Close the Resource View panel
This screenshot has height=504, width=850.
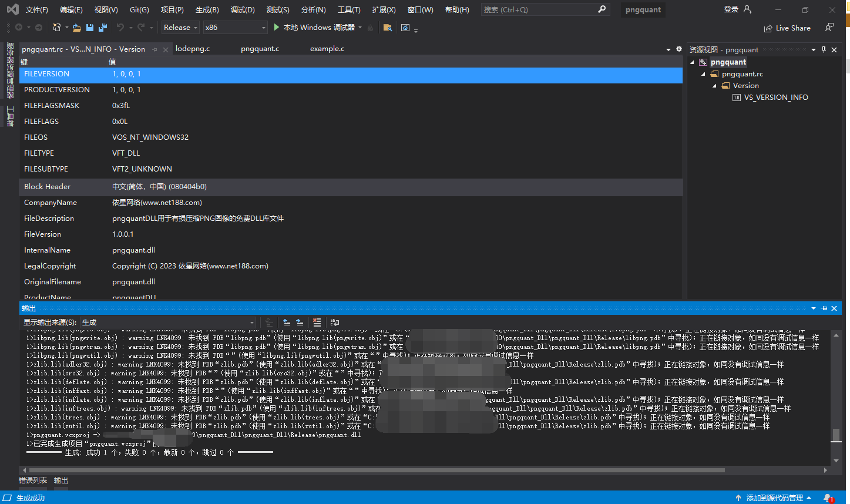pyautogui.click(x=834, y=50)
